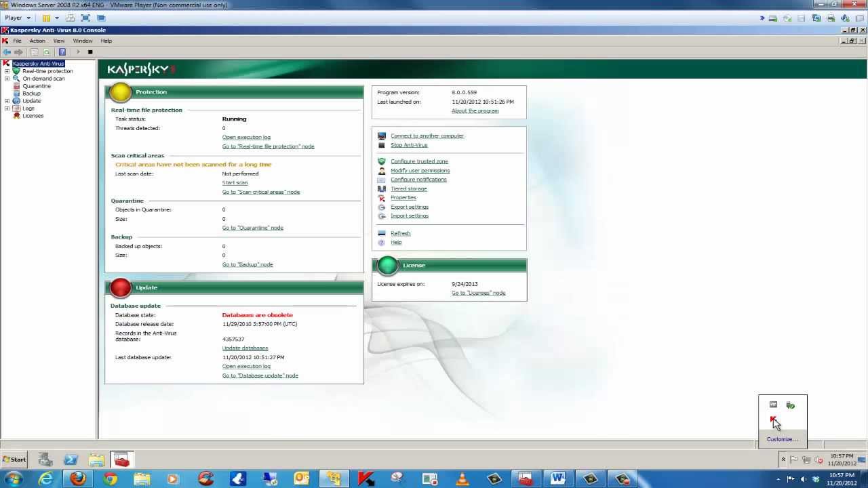Expand On-demand scan tree node
Image resolution: width=868 pixels, height=488 pixels.
click(7, 79)
